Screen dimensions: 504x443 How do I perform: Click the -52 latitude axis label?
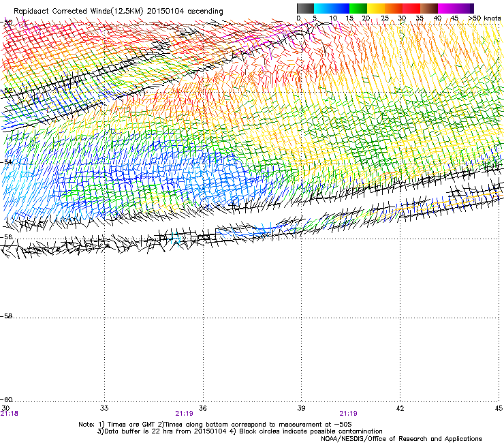click(x=6, y=90)
